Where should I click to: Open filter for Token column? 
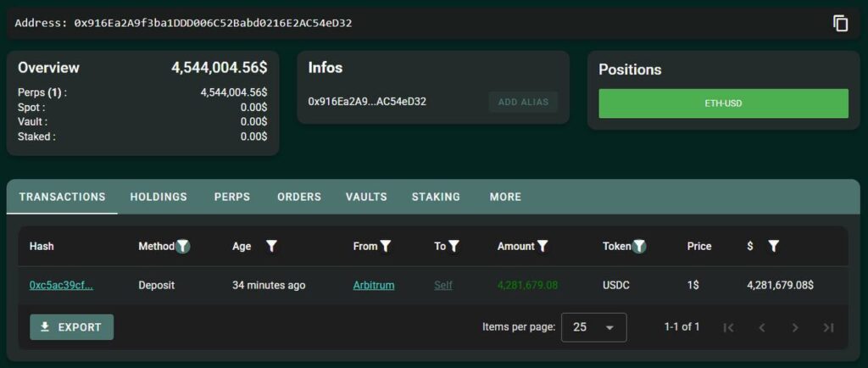tap(639, 246)
